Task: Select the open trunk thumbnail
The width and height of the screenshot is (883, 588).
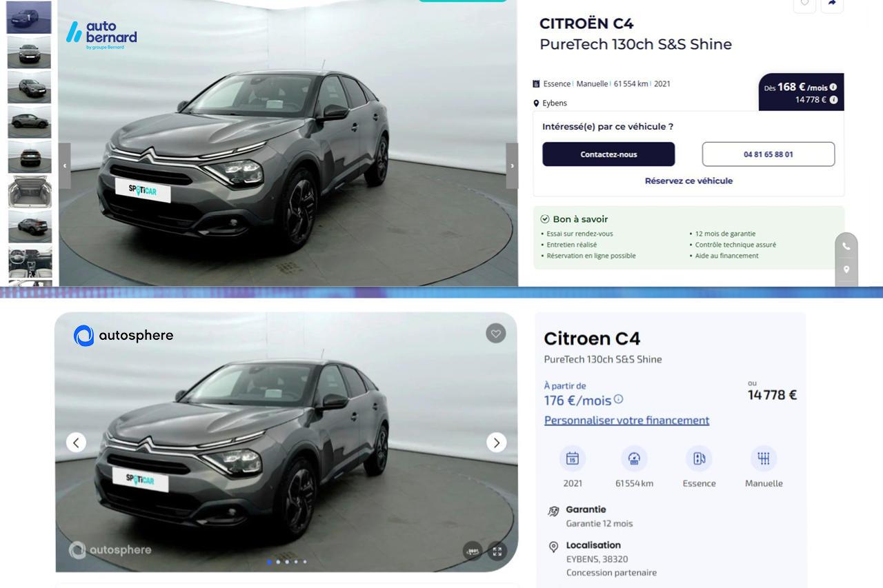Action: (29, 192)
